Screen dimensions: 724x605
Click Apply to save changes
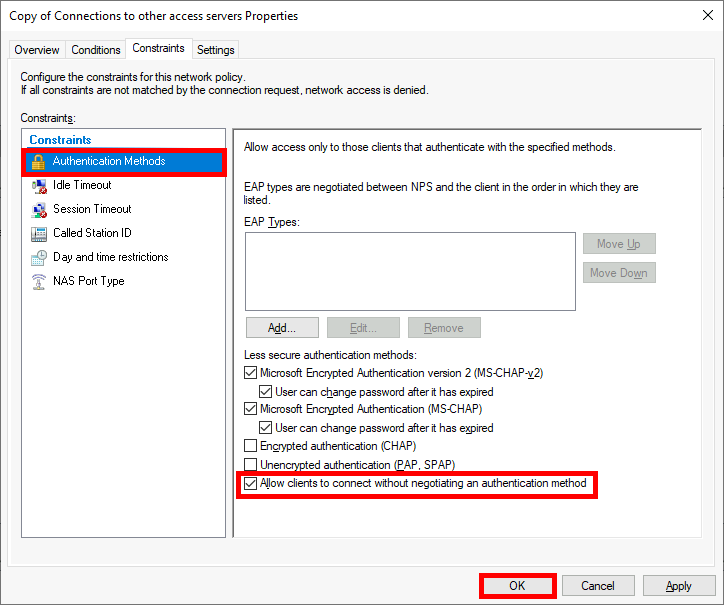(679, 586)
